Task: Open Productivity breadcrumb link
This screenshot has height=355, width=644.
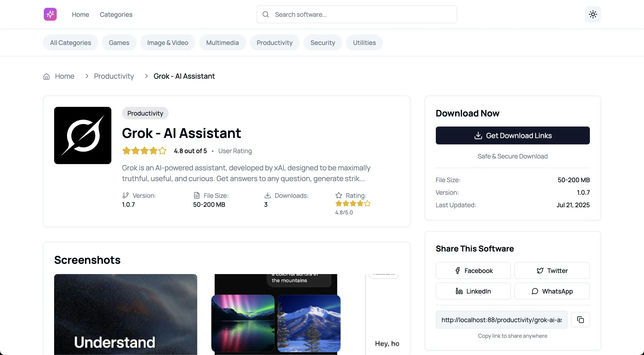Action: coord(114,76)
